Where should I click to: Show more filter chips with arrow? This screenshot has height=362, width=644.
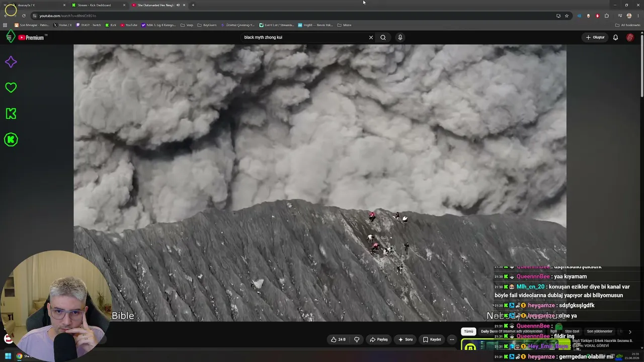pos(630,331)
